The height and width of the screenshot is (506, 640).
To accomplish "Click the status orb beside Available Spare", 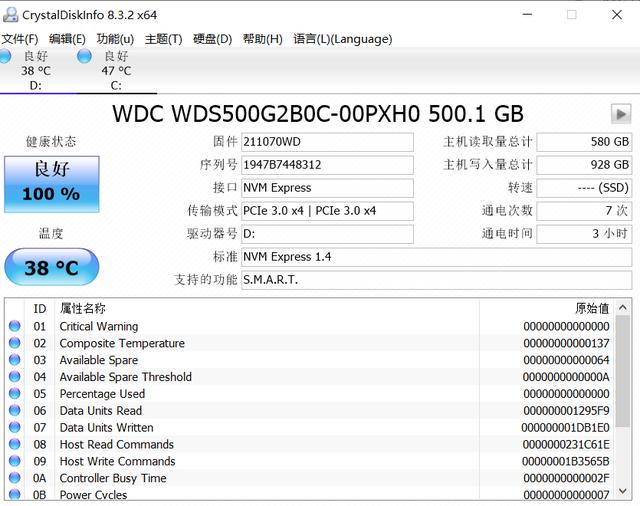I will tap(14, 361).
